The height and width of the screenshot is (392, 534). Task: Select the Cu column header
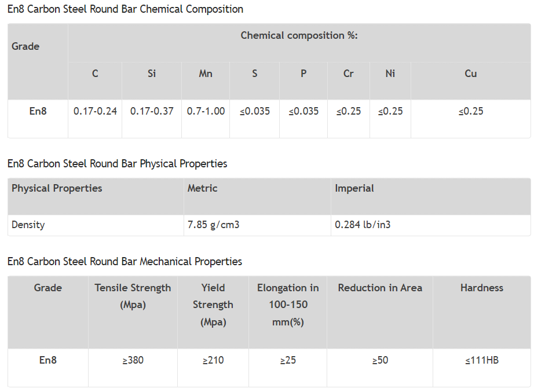point(471,74)
